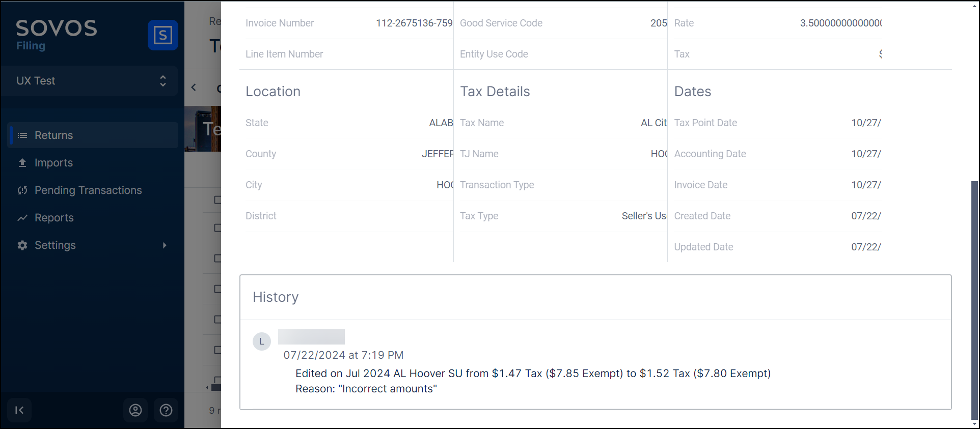The width and height of the screenshot is (980, 429).
Task: Click the Sovos S logo icon
Action: click(x=162, y=35)
